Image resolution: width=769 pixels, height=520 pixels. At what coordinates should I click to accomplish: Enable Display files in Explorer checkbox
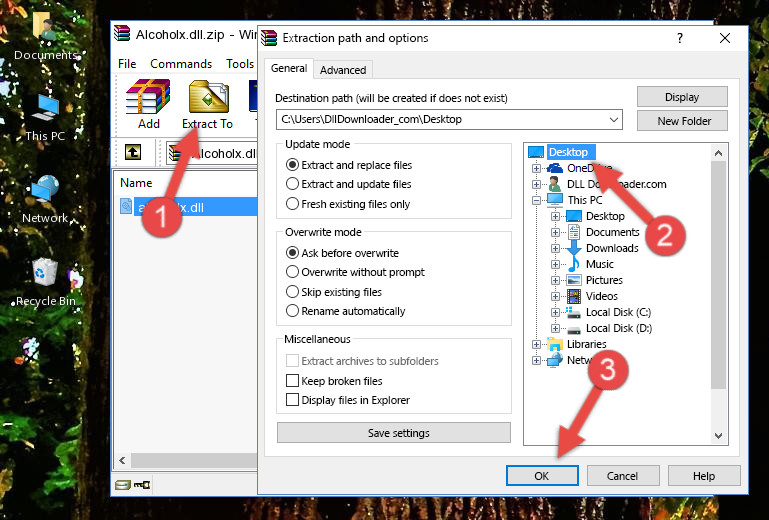point(292,400)
